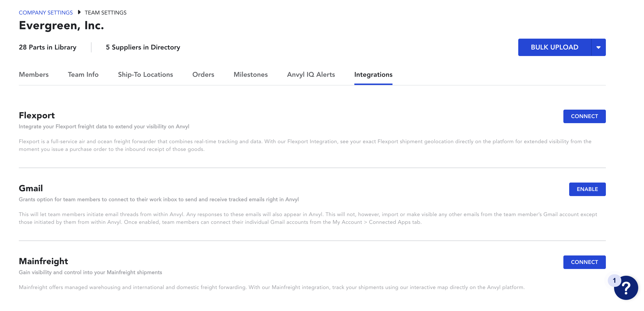This screenshot has width=644, height=311.
Task: Switch to the Team Info tab
Action: (x=83, y=75)
